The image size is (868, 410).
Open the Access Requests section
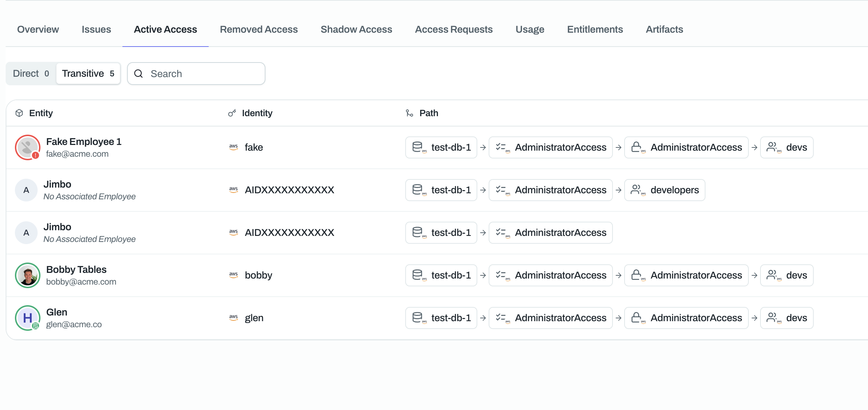(454, 29)
